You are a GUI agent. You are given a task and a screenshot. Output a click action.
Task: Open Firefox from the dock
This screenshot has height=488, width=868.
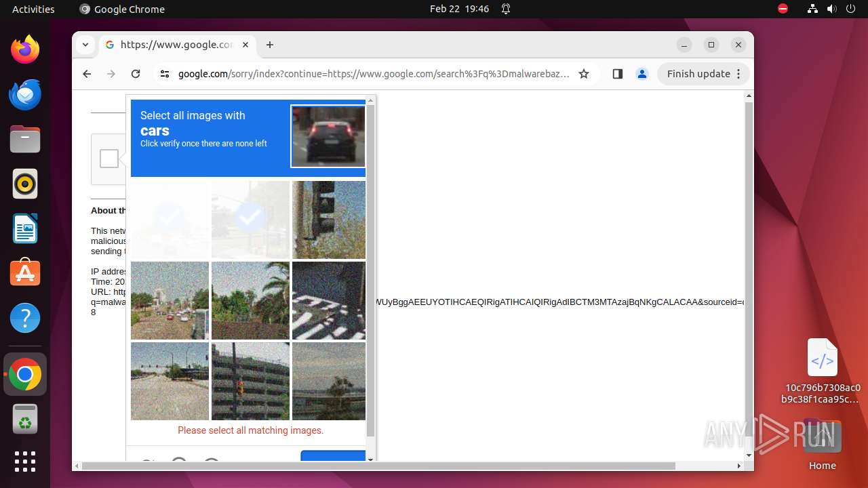[25, 49]
